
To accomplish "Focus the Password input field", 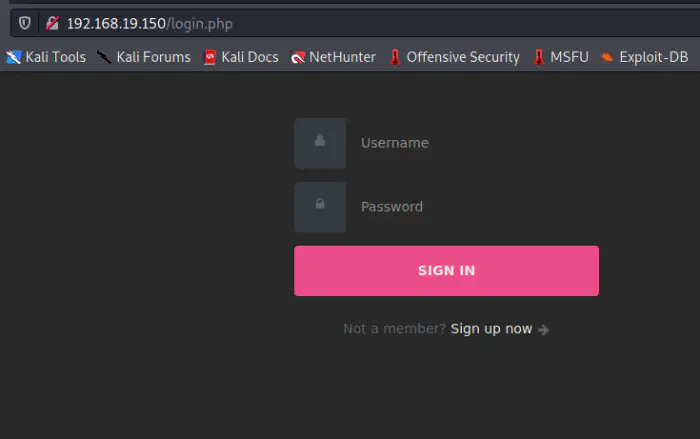I will pos(475,207).
